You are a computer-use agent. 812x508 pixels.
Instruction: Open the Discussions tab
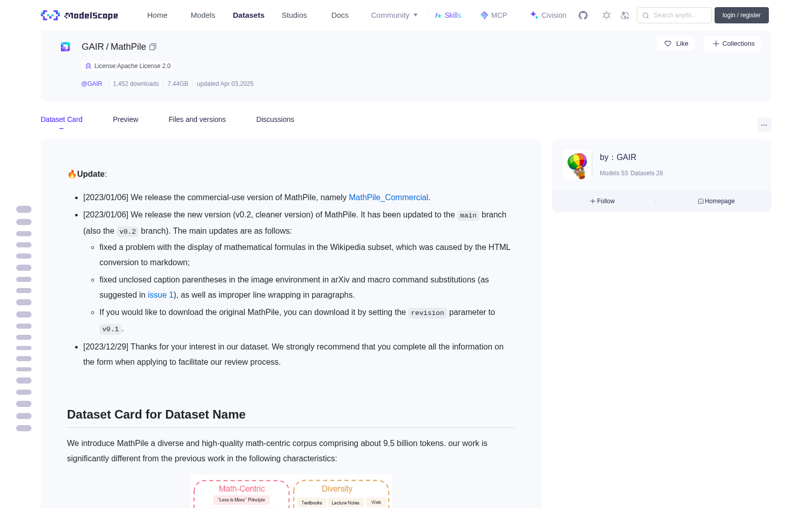click(275, 119)
